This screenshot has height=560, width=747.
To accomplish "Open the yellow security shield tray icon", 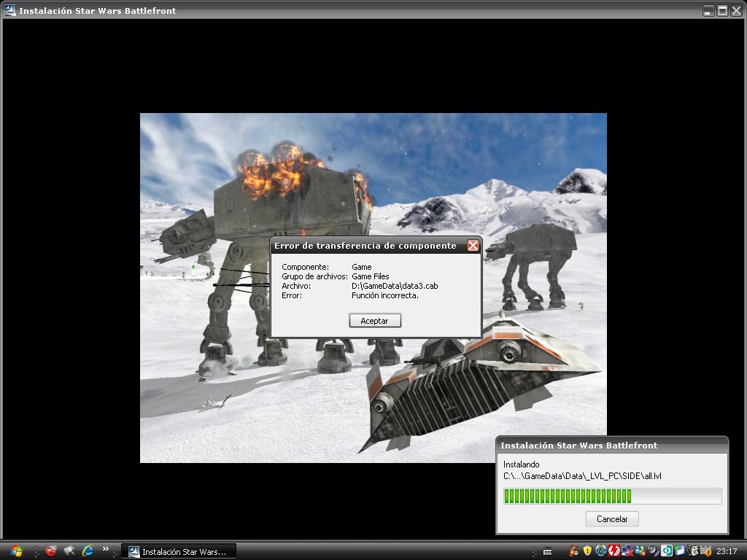I will [587, 551].
